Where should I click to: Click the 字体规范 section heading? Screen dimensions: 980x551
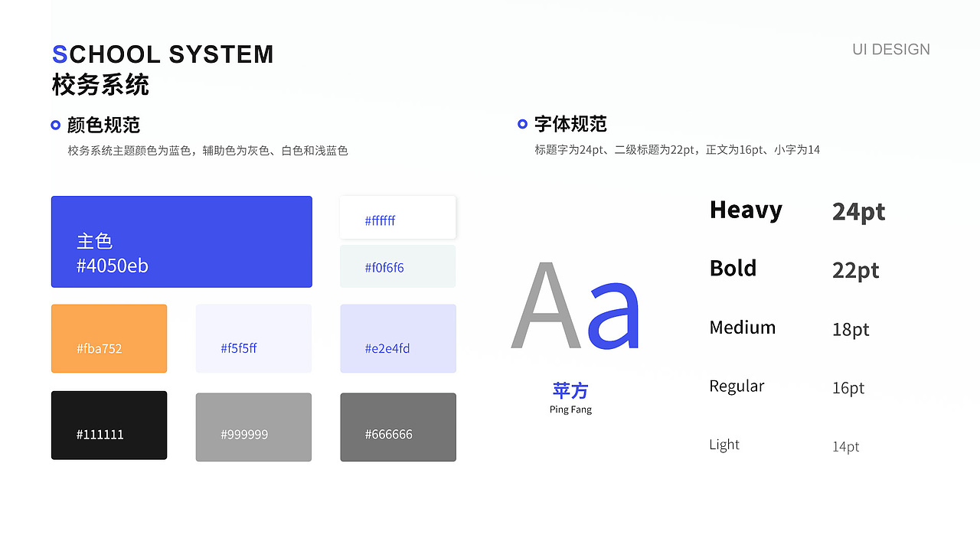[570, 124]
